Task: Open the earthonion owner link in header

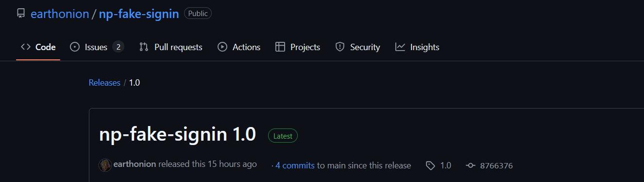Action: point(60,14)
